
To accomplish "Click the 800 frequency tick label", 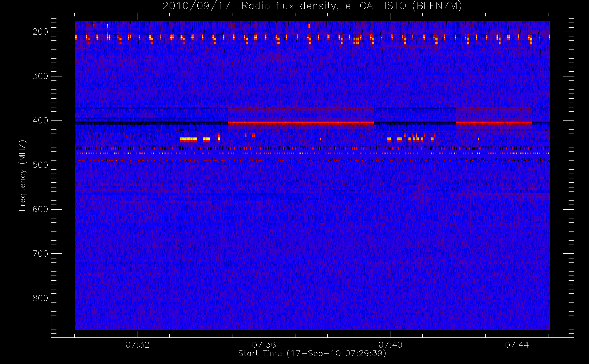I will 40,298.
